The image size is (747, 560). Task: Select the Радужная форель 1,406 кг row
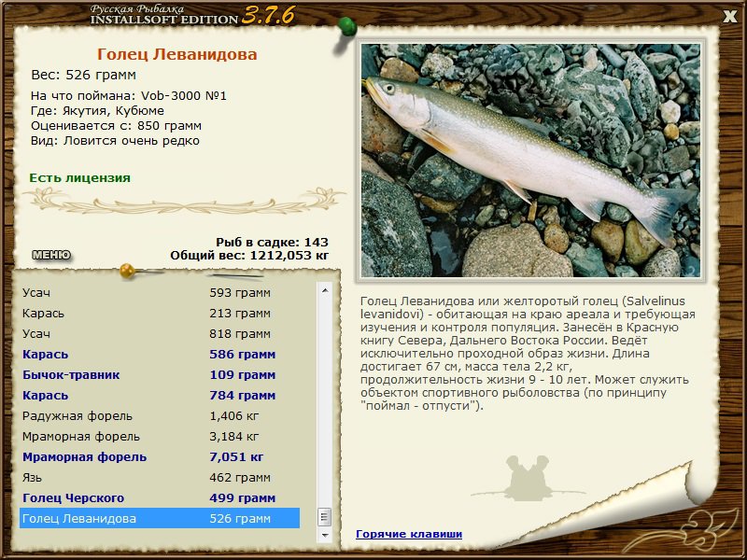(160, 415)
